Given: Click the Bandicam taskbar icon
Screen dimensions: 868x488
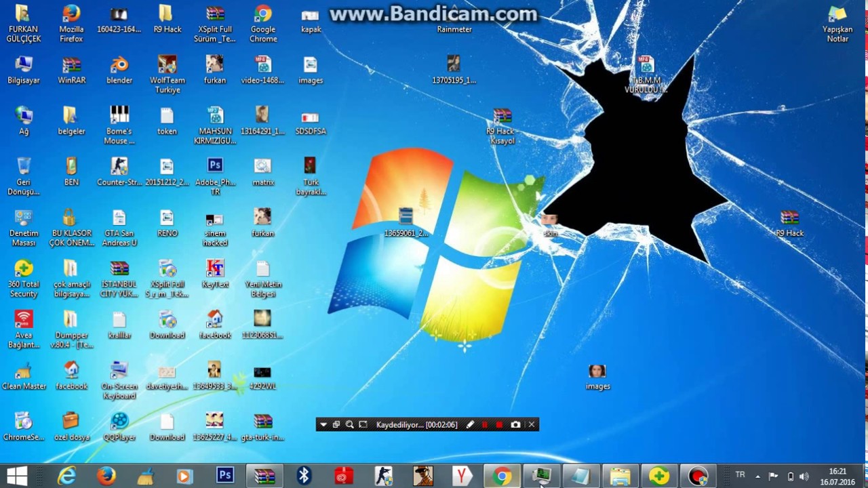Looking at the screenshot, I should pyautogui.click(x=698, y=476).
